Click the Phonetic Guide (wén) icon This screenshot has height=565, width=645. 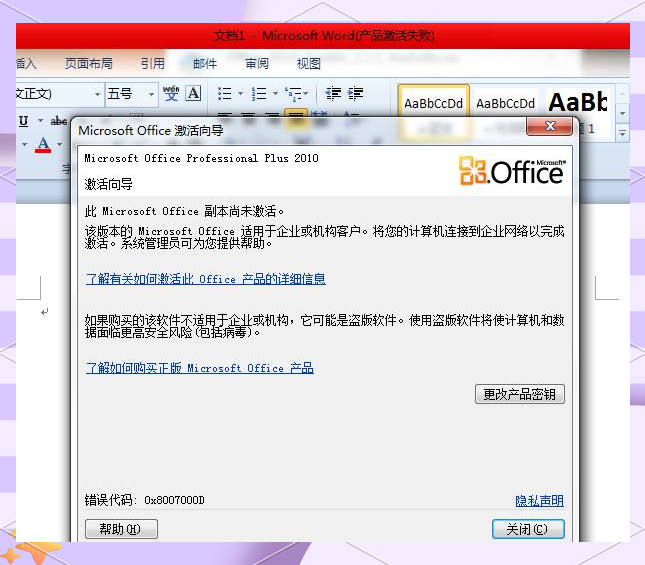tap(171, 93)
